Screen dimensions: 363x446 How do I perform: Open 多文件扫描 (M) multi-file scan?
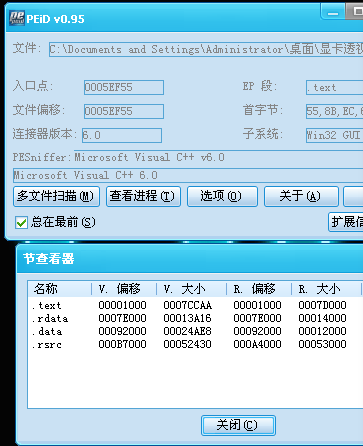[x=56, y=196]
